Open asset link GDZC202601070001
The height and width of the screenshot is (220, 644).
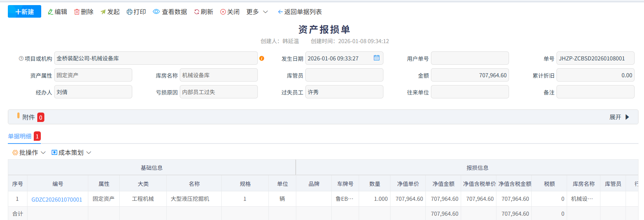click(57, 199)
